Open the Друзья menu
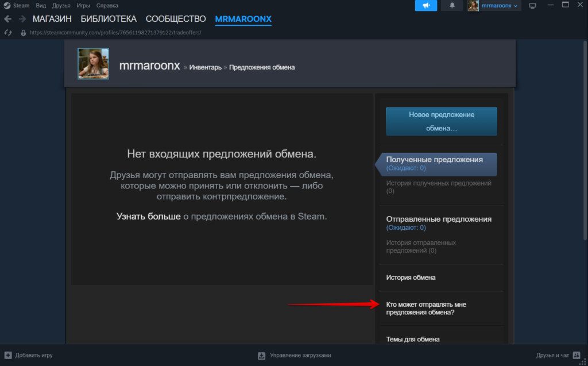Image resolution: width=588 pixels, height=366 pixels. (x=61, y=6)
